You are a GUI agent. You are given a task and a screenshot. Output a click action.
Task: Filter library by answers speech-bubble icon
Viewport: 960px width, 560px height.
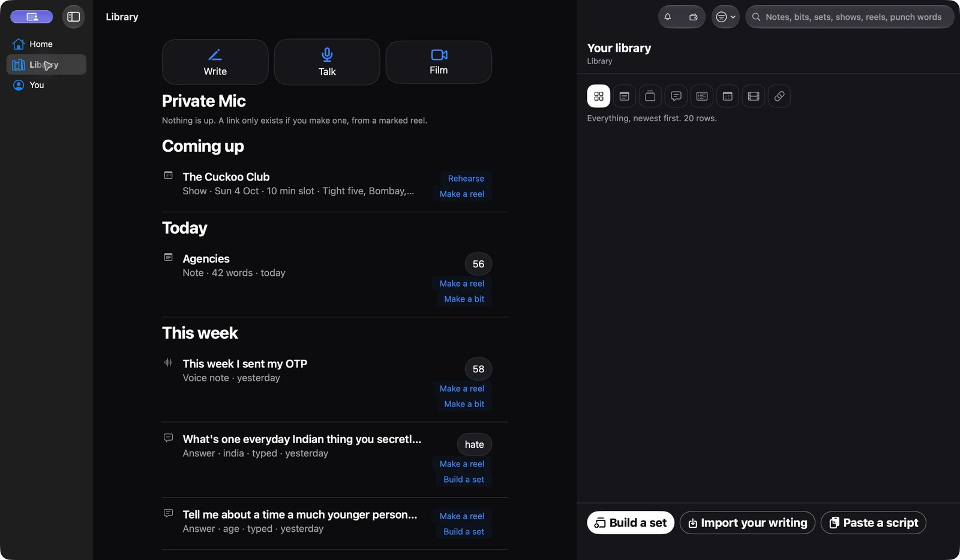click(x=676, y=96)
